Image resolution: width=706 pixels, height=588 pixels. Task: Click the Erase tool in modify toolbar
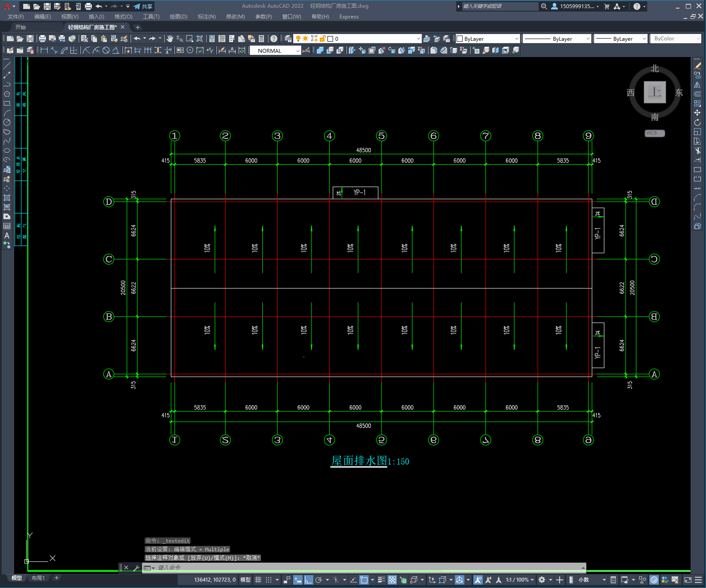tap(697, 66)
